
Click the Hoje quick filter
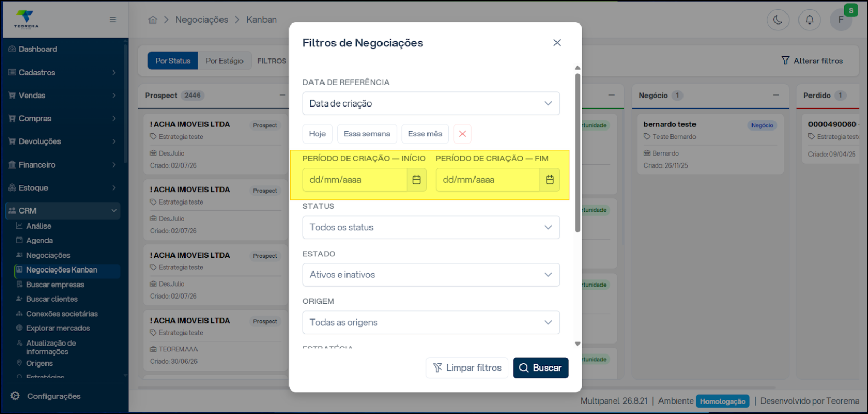[x=317, y=134]
